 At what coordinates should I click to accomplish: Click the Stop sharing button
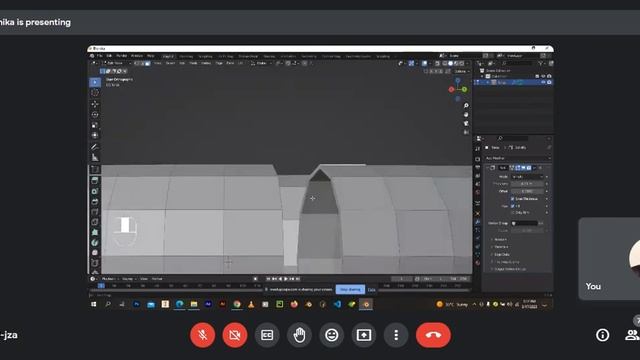click(350, 289)
